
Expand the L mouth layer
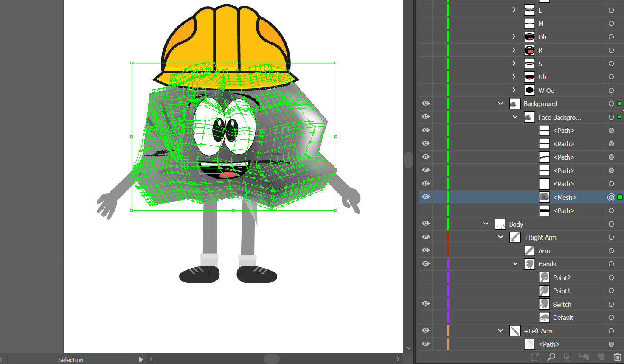[x=514, y=10]
